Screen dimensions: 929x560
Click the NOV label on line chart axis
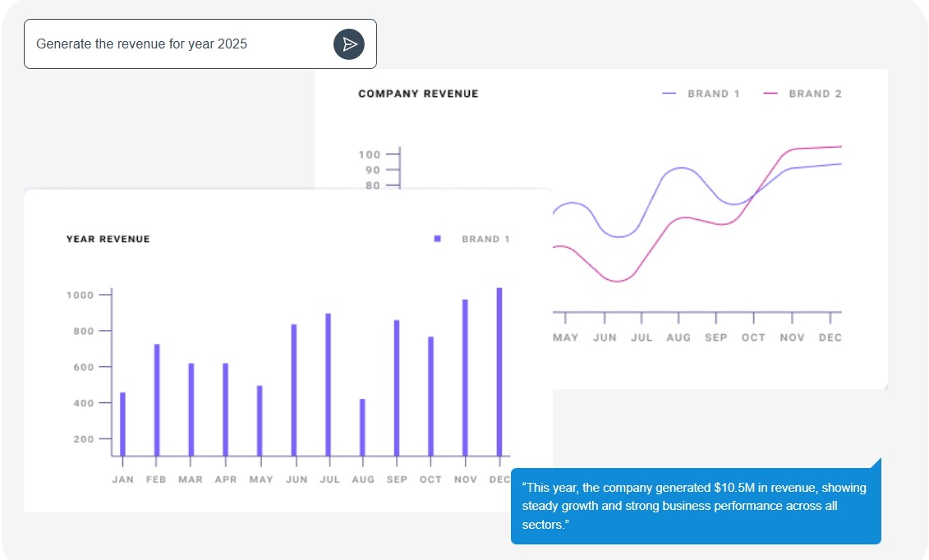click(792, 337)
